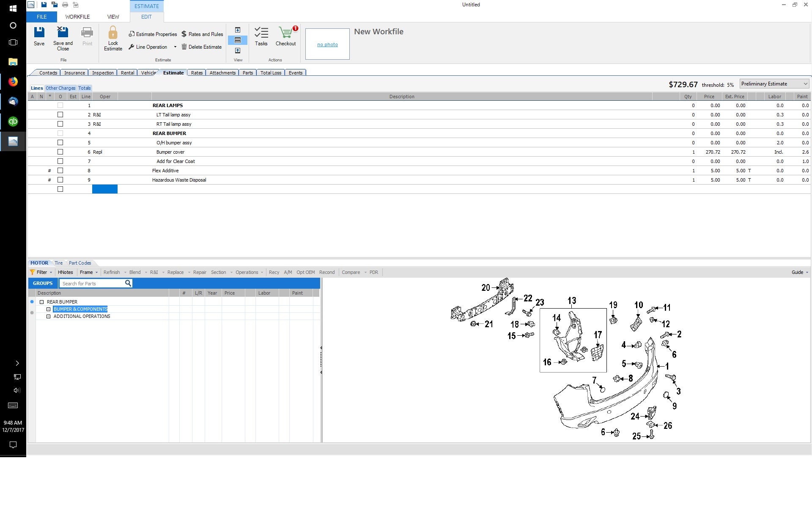Toggle checkbox on line 8 Flex Additive
The image size is (812, 508).
click(60, 170)
